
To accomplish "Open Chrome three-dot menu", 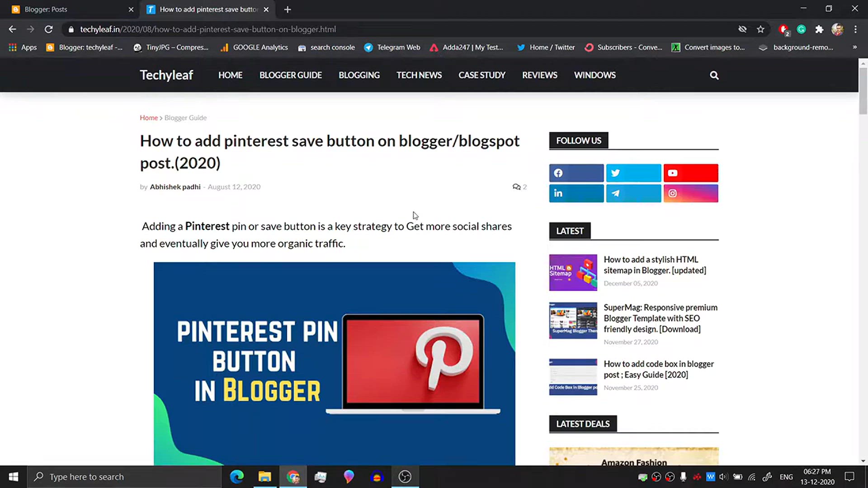I will click(855, 29).
